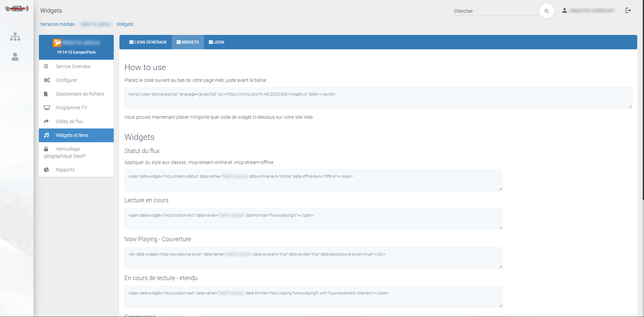Click the logout icon
The width and height of the screenshot is (644, 317).
pyautogui.click(x=628, y=10)
